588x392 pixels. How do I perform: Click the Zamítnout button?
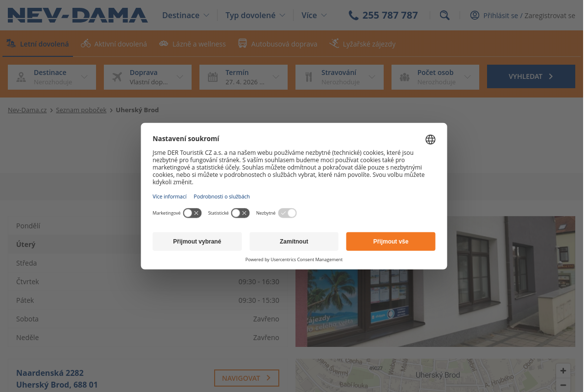coord(294,242)
